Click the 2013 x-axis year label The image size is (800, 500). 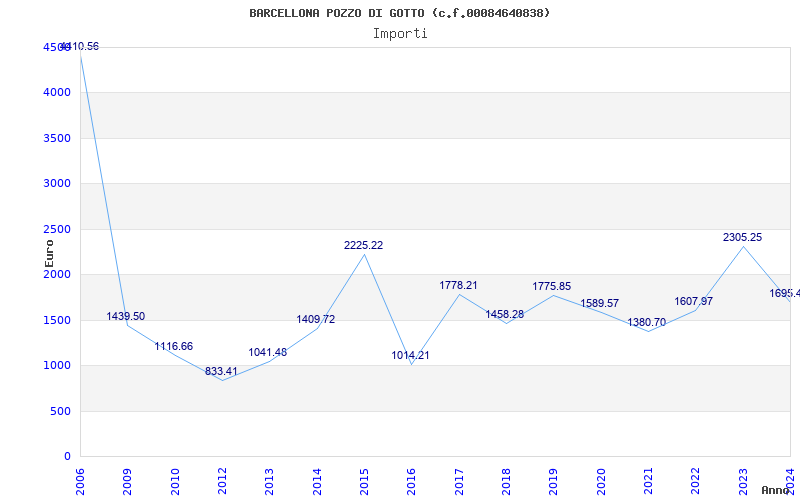pos(269,481)
